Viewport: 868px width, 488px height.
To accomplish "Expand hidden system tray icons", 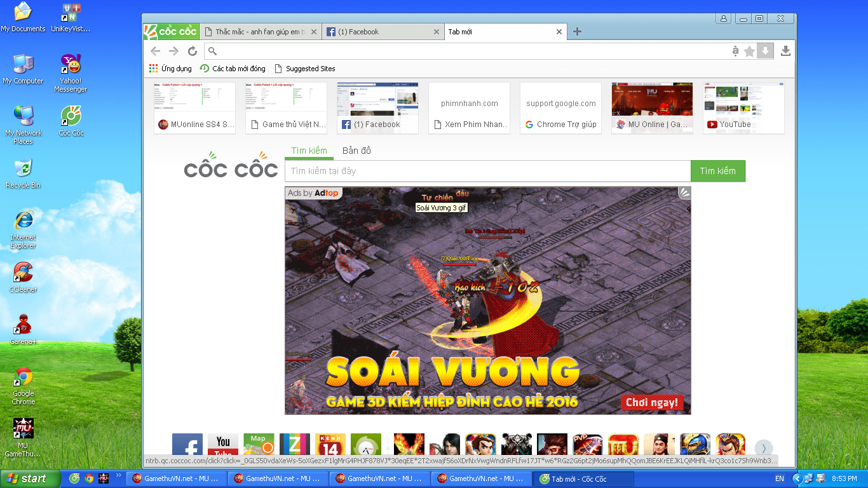I will 798,478.
